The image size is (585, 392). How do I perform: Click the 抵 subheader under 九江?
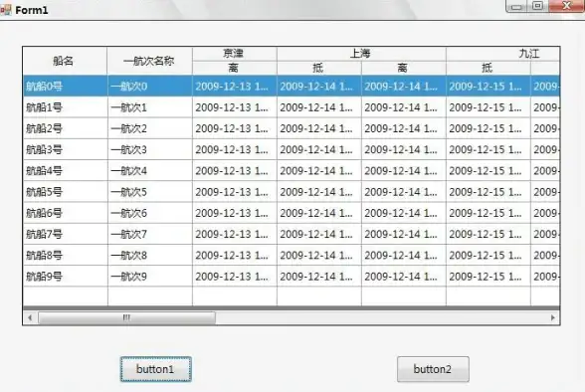coord(487,68)
